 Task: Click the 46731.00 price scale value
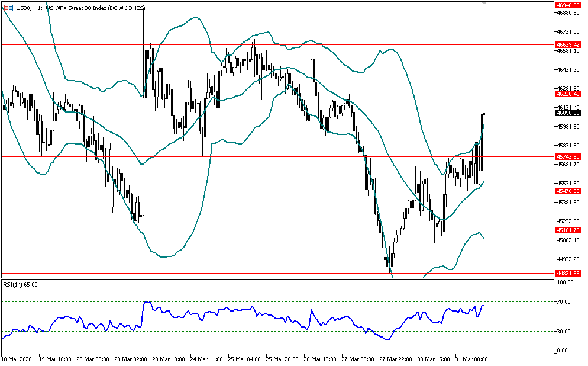[567, 31]
